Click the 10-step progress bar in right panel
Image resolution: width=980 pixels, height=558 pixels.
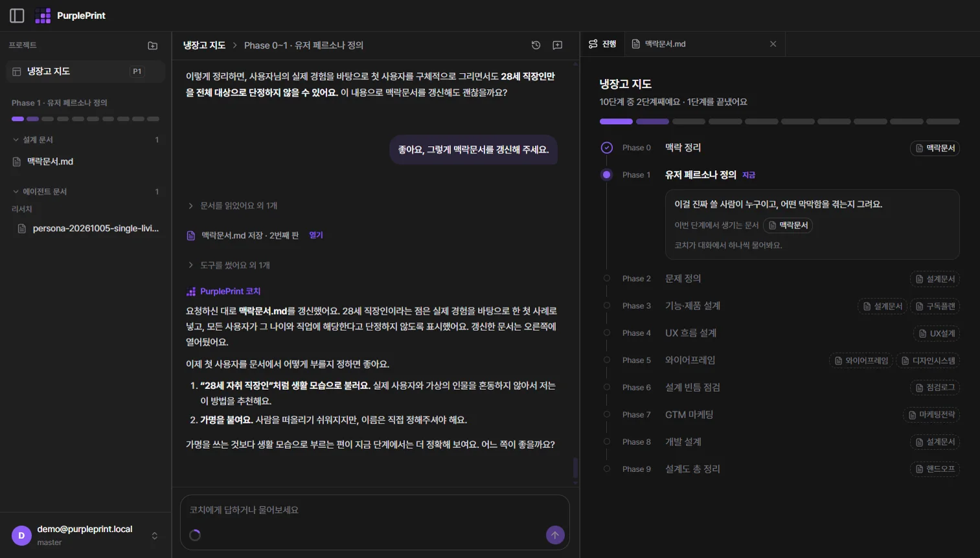(x=780, y=122)
